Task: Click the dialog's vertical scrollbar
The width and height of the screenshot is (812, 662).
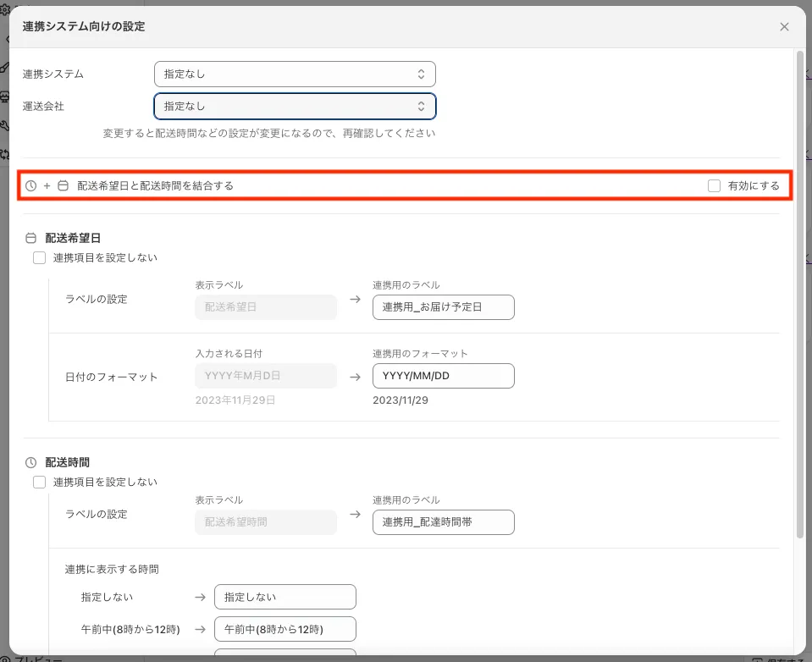Action: pos(800,296)
